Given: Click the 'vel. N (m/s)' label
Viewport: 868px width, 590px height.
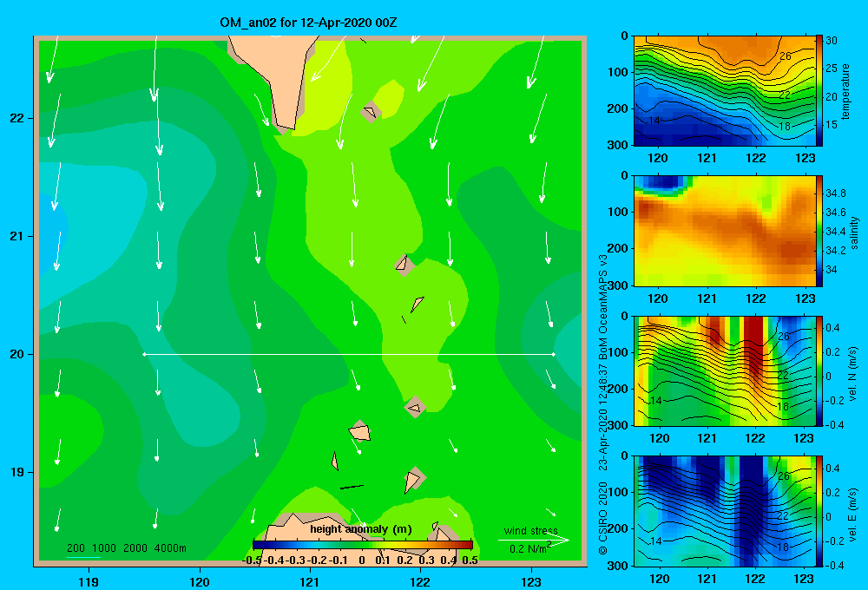Looking at the screenshot, I should (x=853, y=374).
